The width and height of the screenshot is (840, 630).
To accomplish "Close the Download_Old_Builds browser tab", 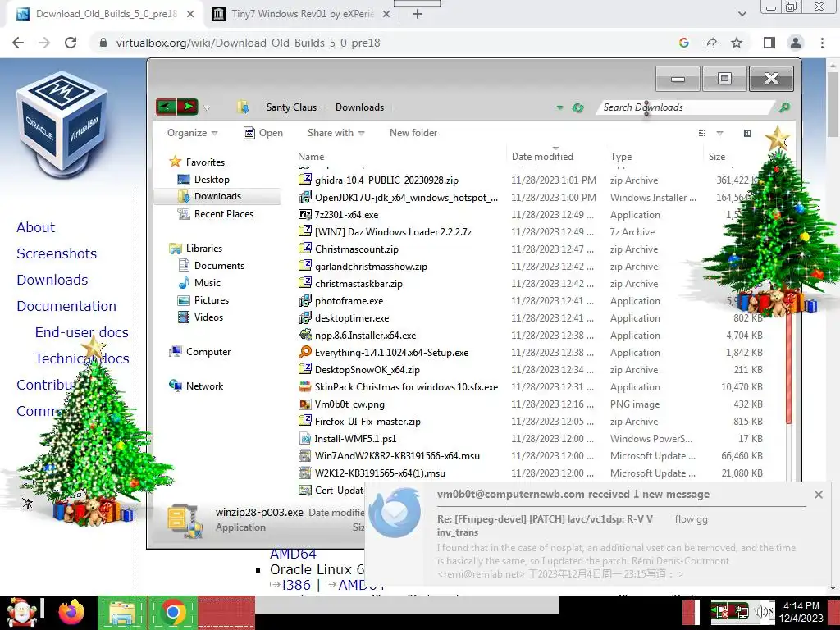I will [190, 14].
